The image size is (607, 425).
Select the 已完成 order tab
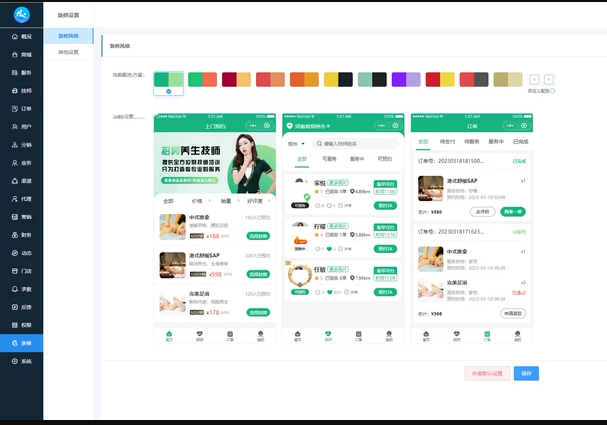[x=521, y=142]
